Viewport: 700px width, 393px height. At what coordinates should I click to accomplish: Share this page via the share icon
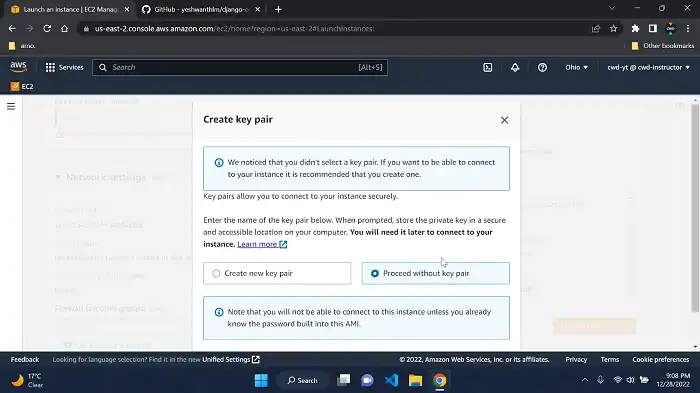tap(596, 29)
